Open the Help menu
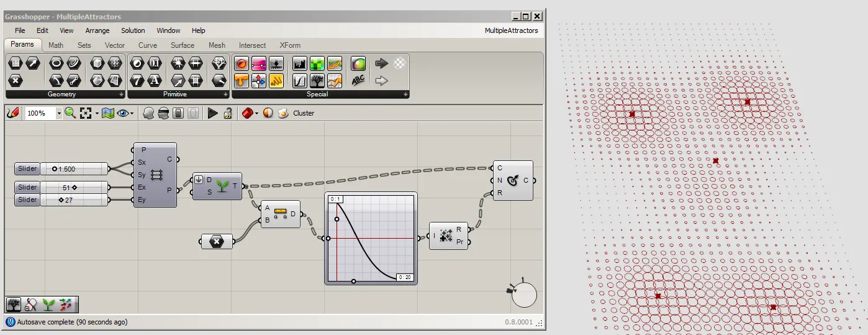 click(198, 30)
